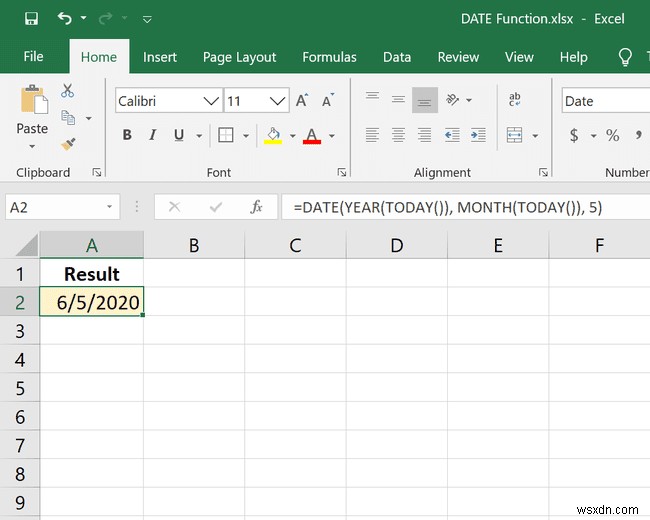Image resolution: width=650 pixels, height=520 pixels.
Task: Click the Undo arrow icon
Action: (64, 18)
